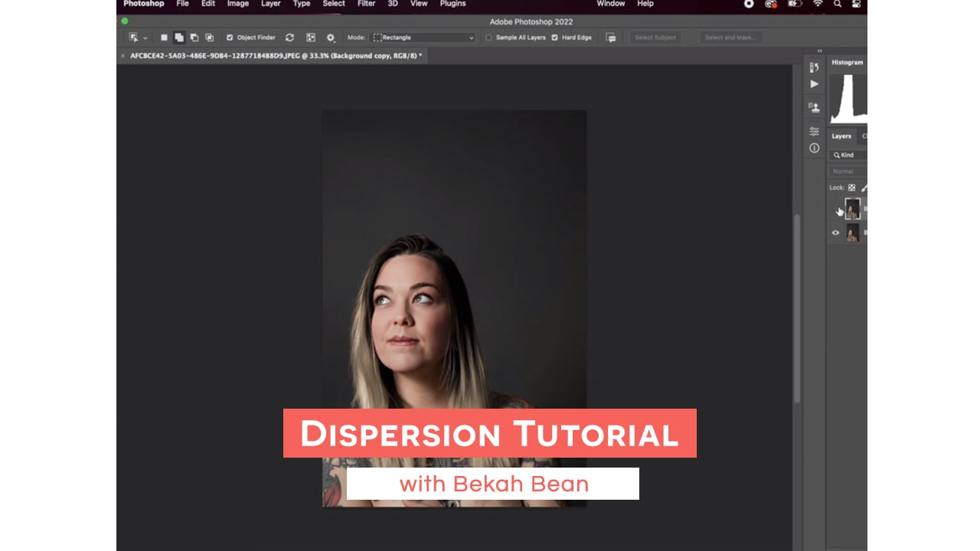Open the Actions panel play icon
This screenshot has width=980, height=551.
coord(814,84)
